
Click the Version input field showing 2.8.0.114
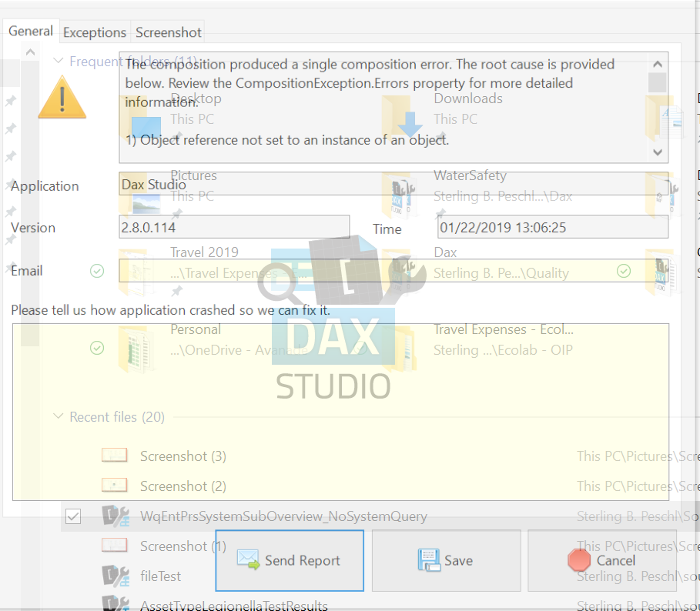(x=234, y=228)
